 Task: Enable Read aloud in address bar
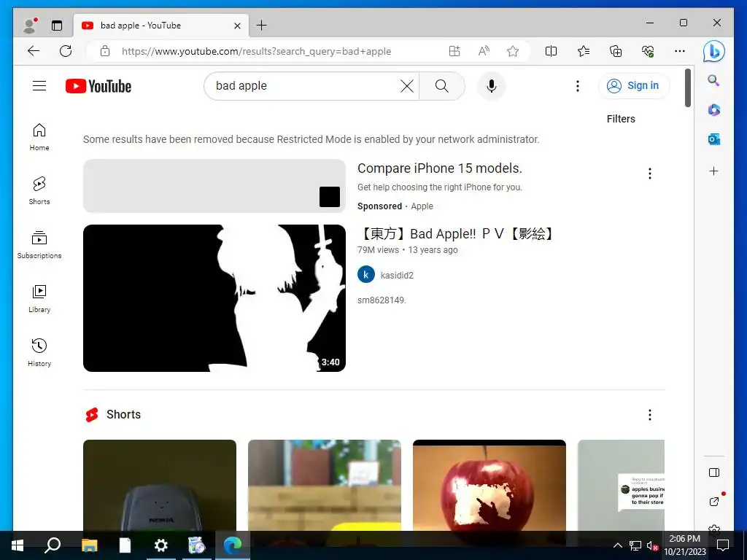point(484,52)
